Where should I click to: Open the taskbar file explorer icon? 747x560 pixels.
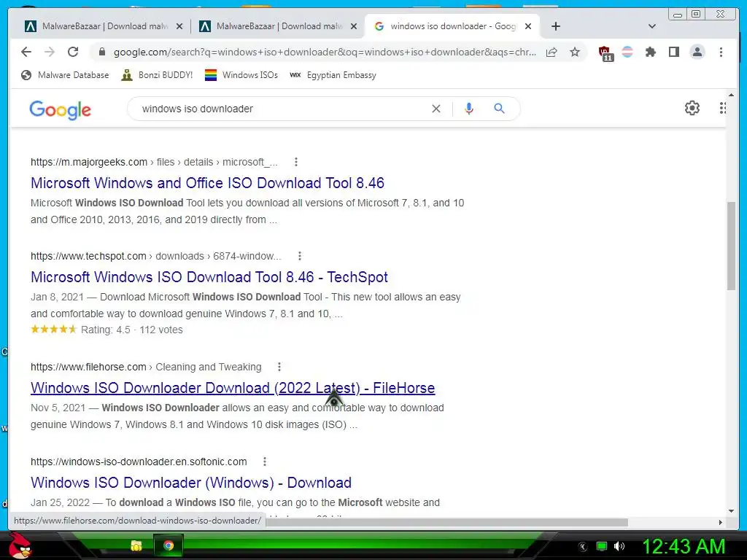(136, 545)
